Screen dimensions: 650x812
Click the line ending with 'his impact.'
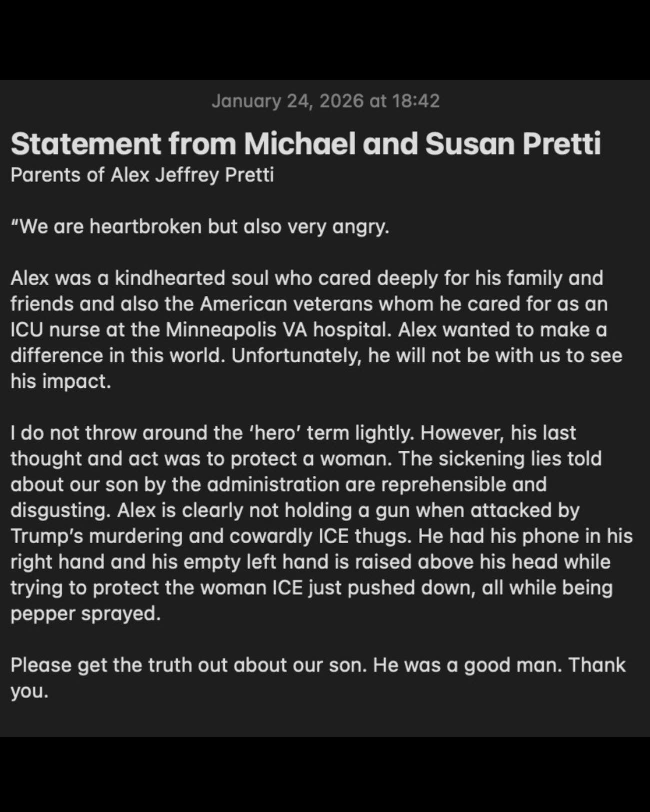pos(60,381)
